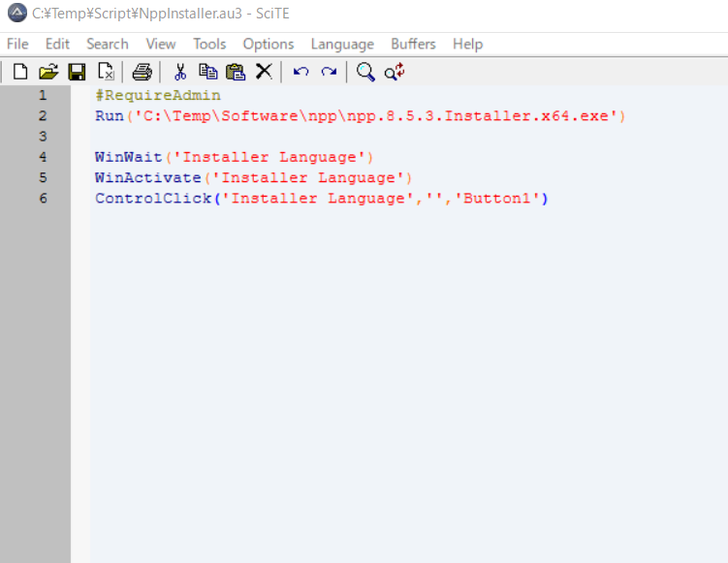
Task: Click the Open folder toolbar icon
Action: [47, 72]
